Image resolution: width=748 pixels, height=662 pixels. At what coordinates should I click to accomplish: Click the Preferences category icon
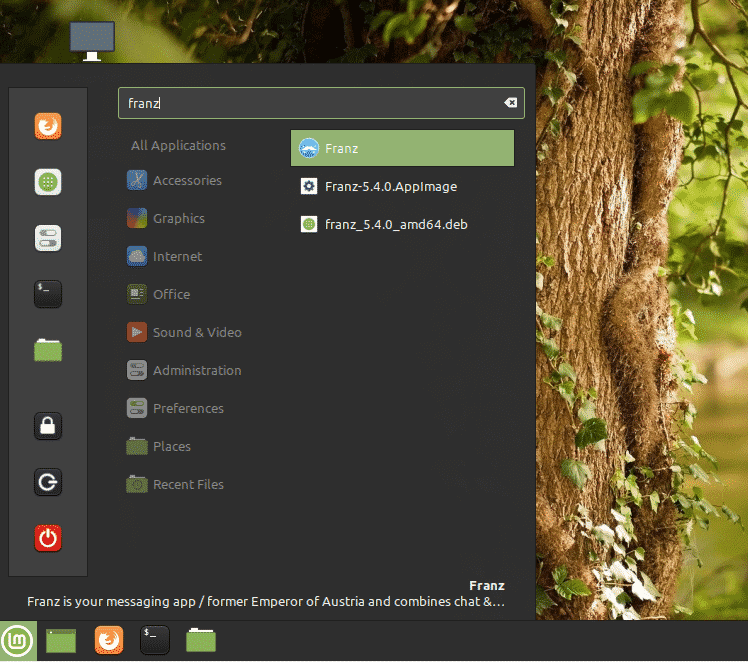[x=137, y=408]
